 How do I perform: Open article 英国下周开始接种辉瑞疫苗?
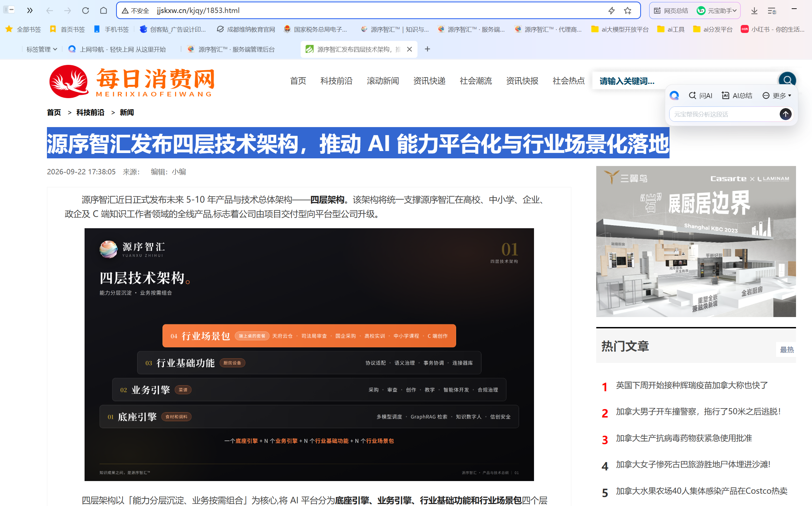click(x=692, y=385)
